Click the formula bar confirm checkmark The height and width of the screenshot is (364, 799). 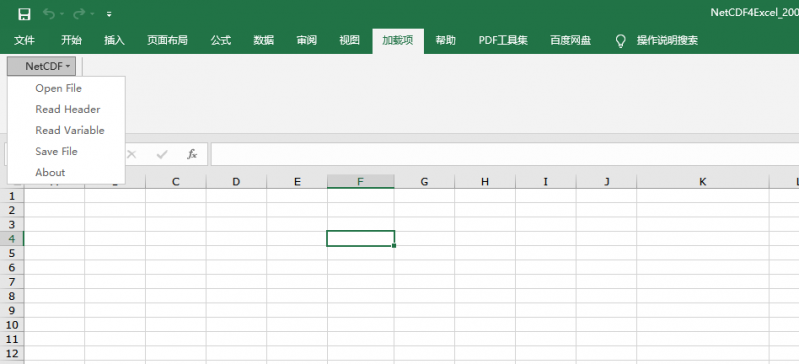tap(162, 154)
